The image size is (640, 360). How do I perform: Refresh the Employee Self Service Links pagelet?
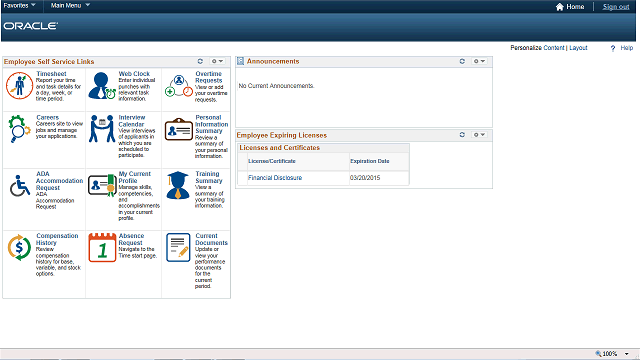(x=200, y=61)
